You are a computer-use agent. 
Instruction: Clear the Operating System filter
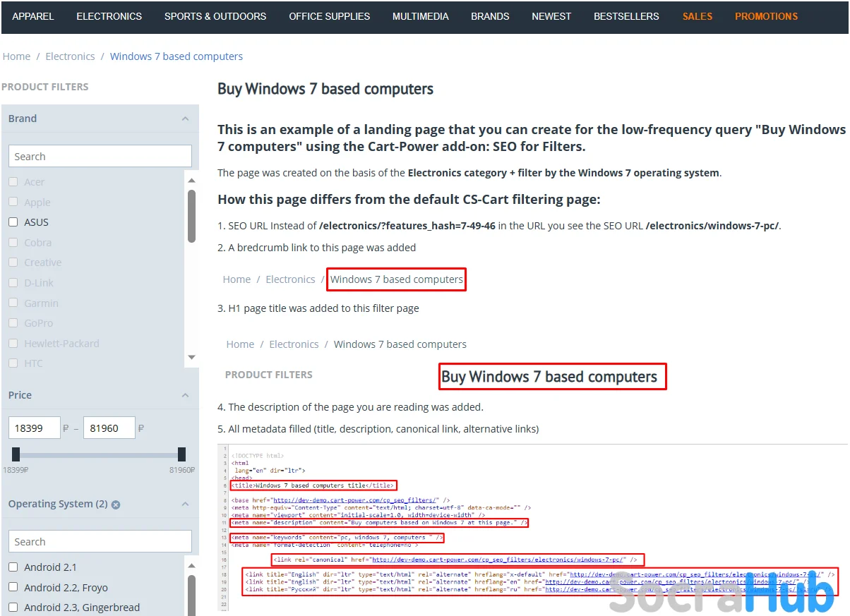[116, 505]
